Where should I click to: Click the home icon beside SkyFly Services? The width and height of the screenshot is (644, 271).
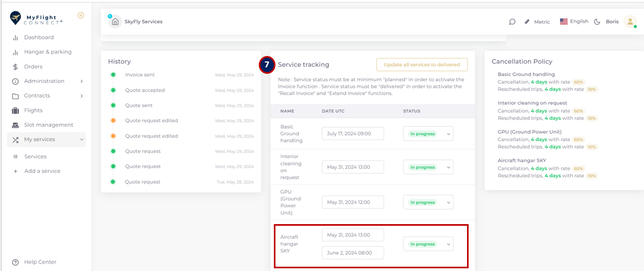click(115, 22)
